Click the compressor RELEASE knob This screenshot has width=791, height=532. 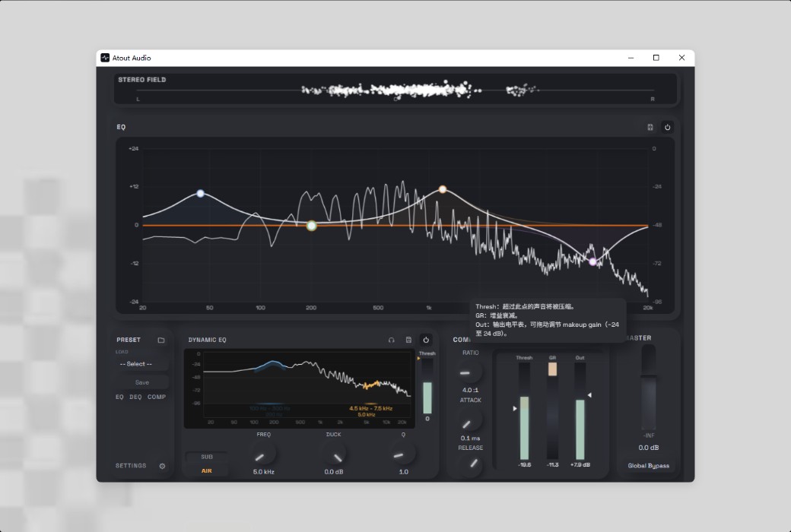[470, 464]
